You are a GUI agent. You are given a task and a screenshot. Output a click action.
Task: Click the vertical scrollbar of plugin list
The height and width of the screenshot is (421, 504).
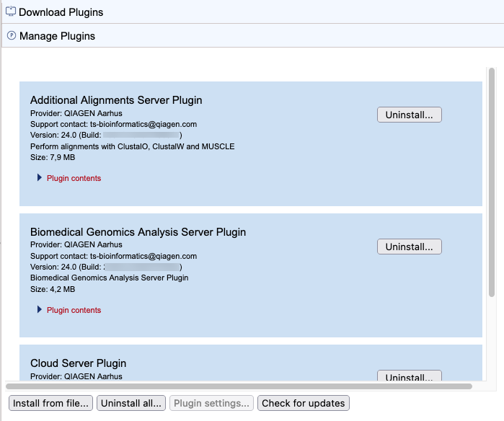pos(492,180)
